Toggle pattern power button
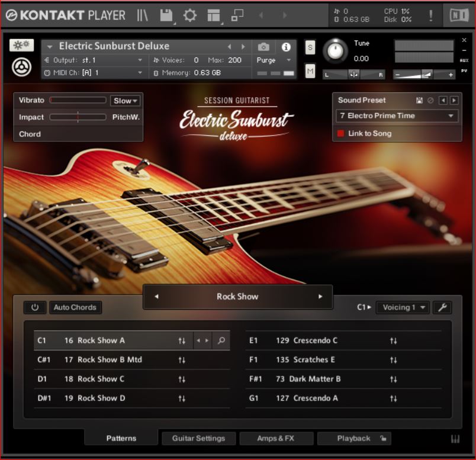The image size is (476, 460). [35, 307]
